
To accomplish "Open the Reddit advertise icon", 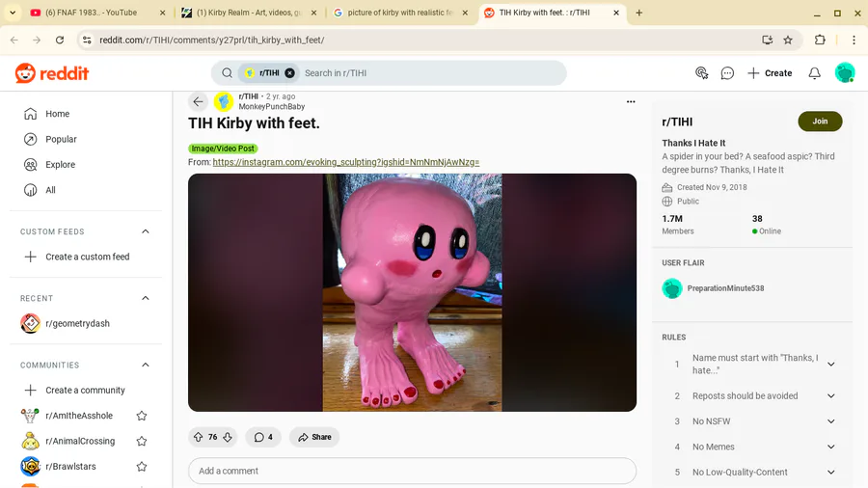I will point(701,73).
